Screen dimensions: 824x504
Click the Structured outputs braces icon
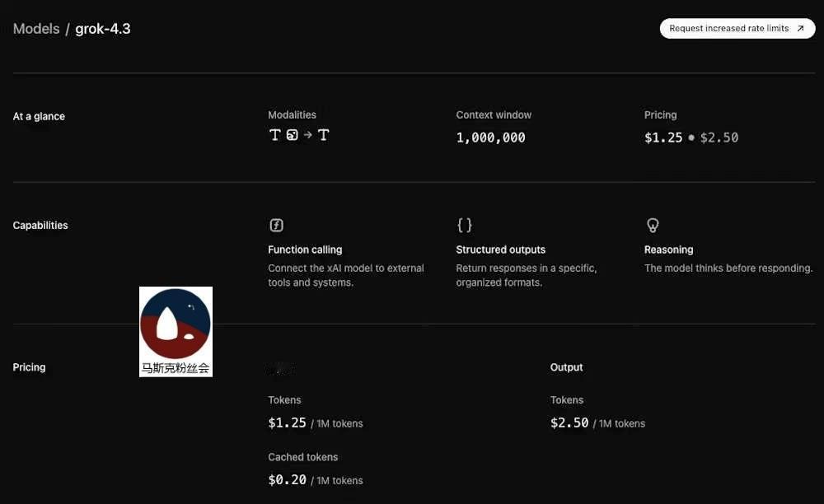click(x=465, y=225)
